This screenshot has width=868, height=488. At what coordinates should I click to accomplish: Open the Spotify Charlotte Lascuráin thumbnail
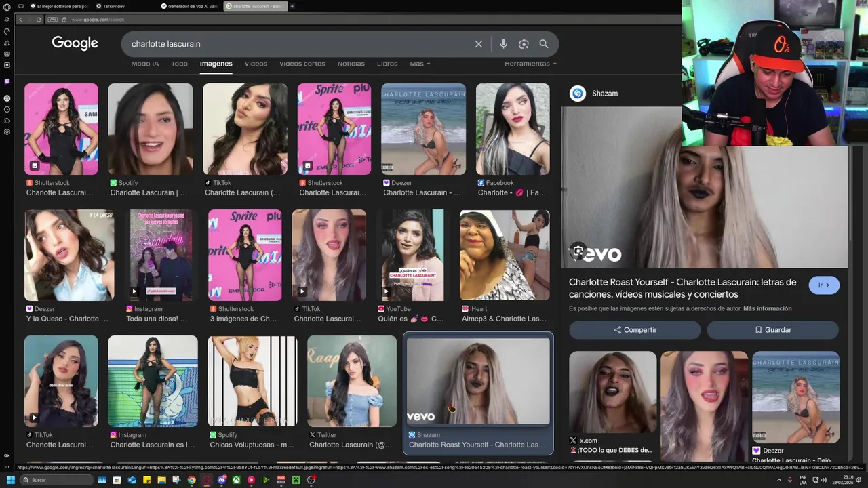pyautogui.click(x=150, y=129)
